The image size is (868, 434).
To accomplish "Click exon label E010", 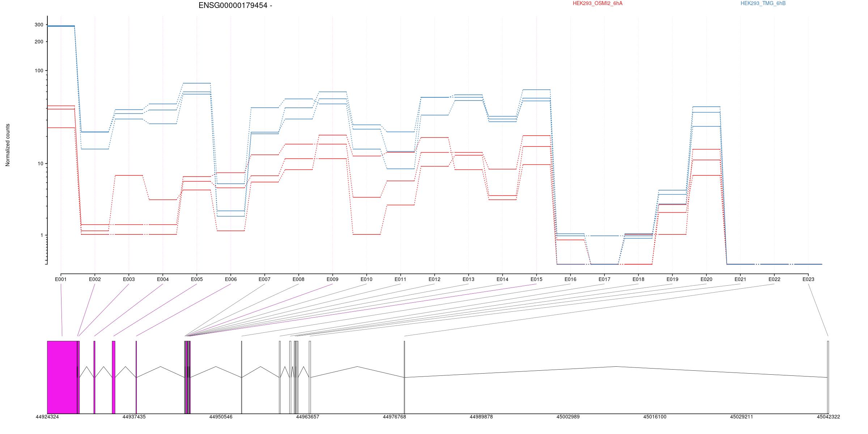I will pyautogui.click(x=366, y=279).
